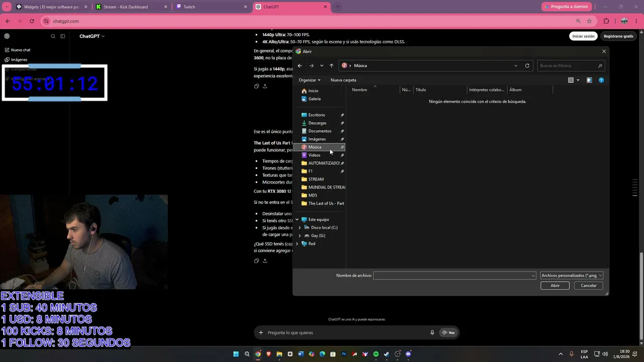Click the Iniciar sesión button

(x=583, y=36)
